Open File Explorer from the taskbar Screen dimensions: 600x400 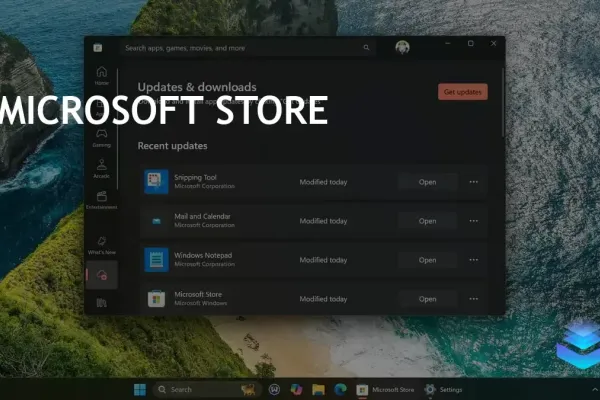(x=318, y=390)
